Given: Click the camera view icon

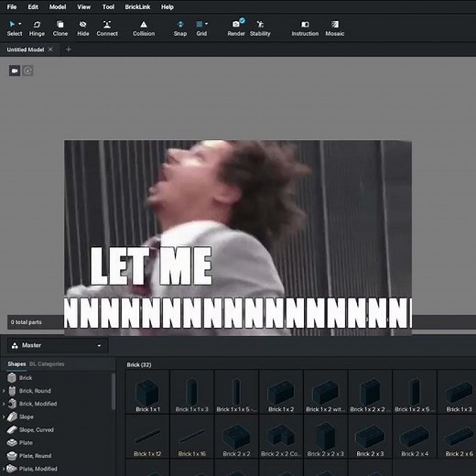Looking at the screenshot, I should coord(15,70).
